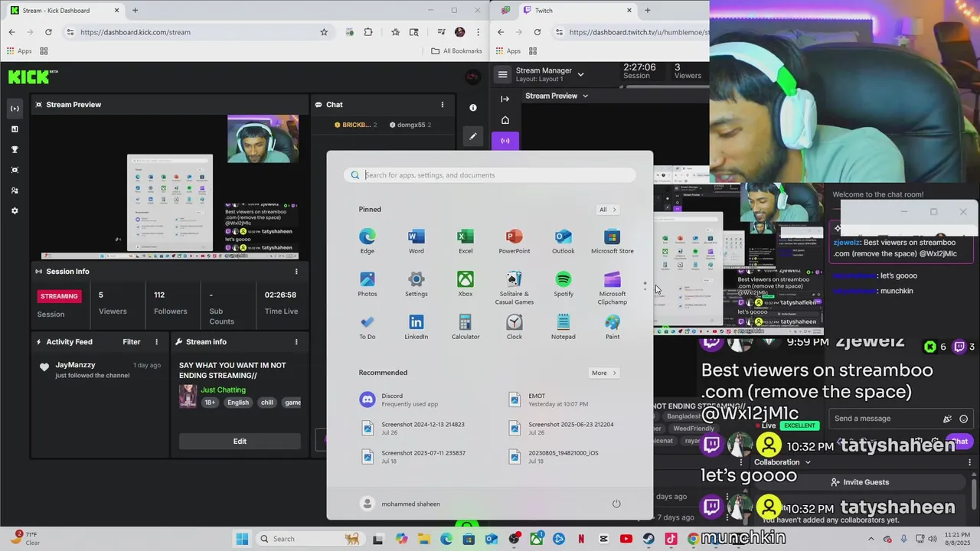Image resolution: width=980 pixels, height=551 pixels.
Task: Click the Kick info icon beside chat
Action: pyautogui.click(x=473, y=108)
